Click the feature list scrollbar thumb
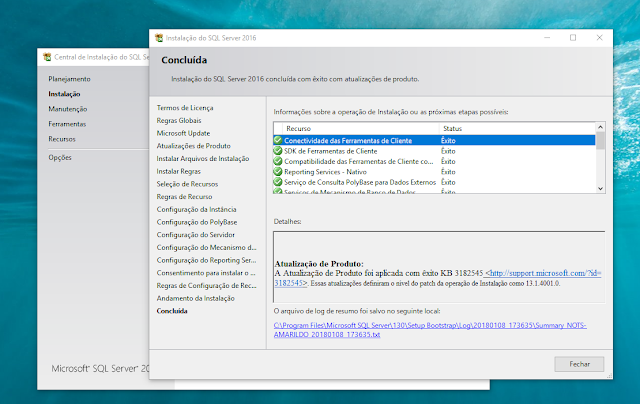640x404 pixels. pyautogui.click(x=600, y=140)
